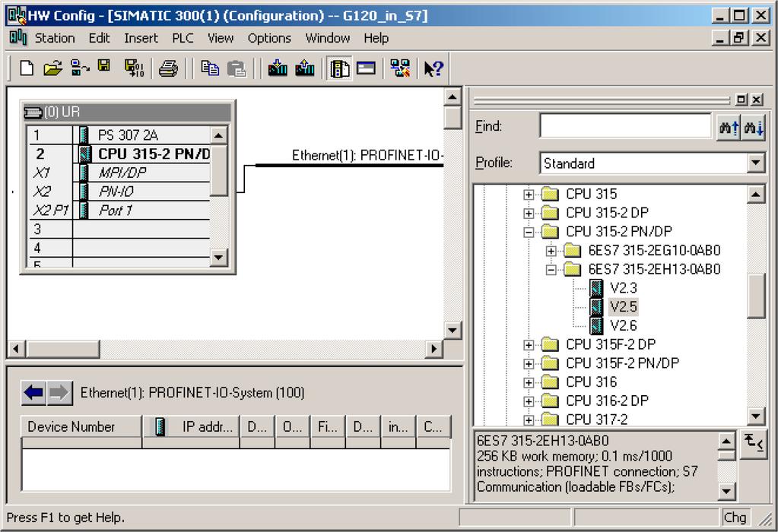The image size is (778, 532).
Task: Select the Port 1 row in rack
Action: pos(119,211)
